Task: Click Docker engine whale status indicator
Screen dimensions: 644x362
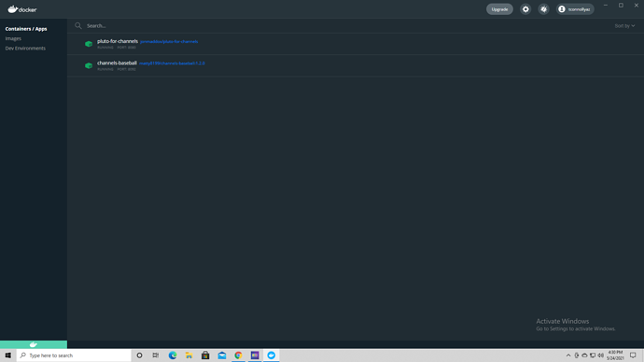Action: click(34, 344)
